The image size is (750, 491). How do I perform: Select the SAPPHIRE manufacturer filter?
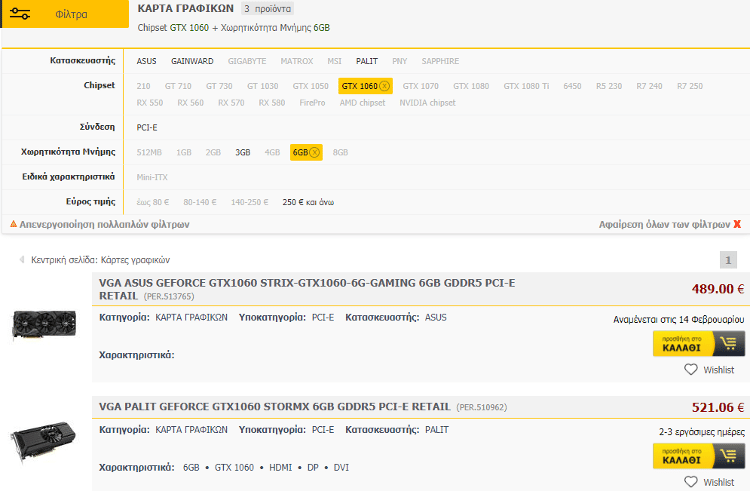[x=440, y=61]
